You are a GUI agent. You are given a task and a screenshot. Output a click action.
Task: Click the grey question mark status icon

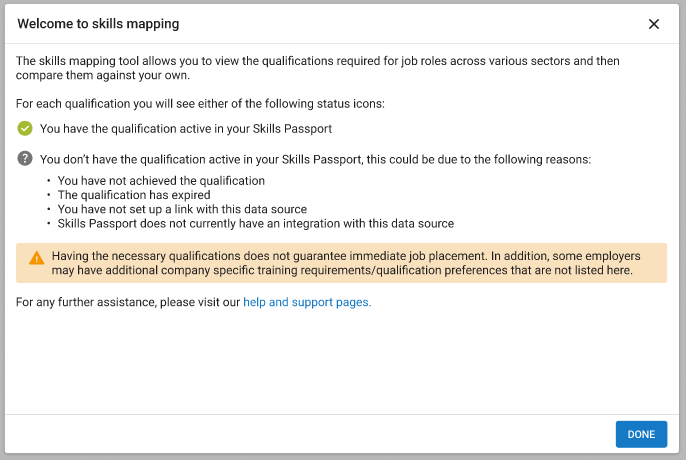click(x=25, y=159)
